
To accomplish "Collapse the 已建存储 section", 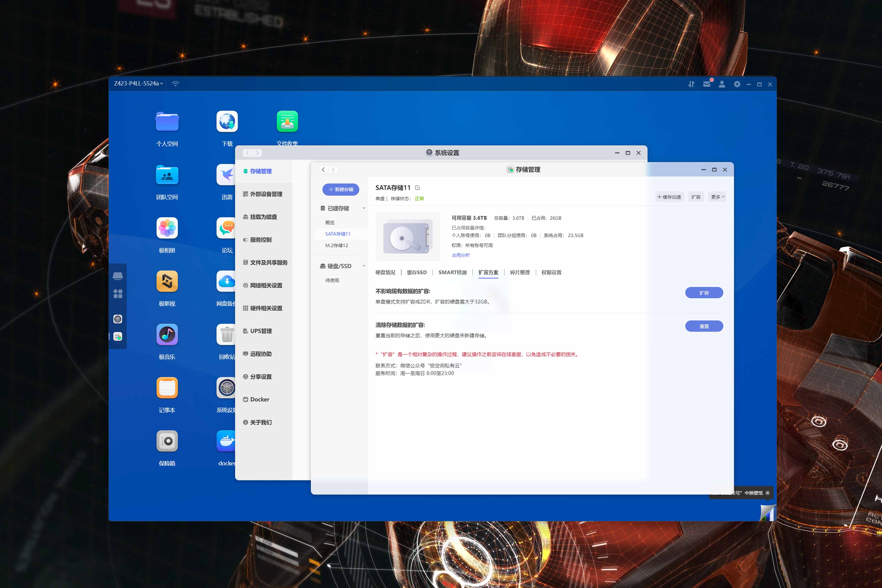I will (x=364, y=208).
